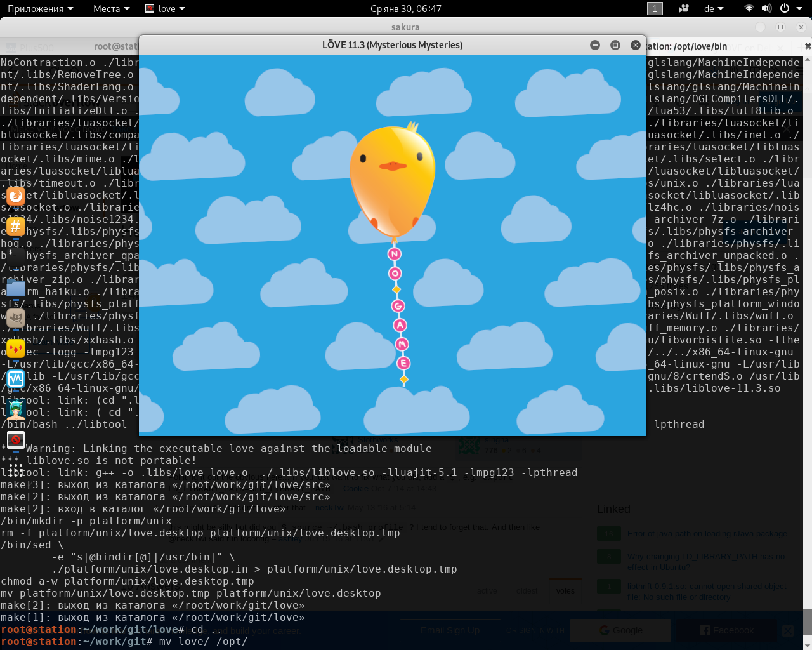Launch Firefox from the dock
The image size is (812, 650).
click(x=16, y=196)
